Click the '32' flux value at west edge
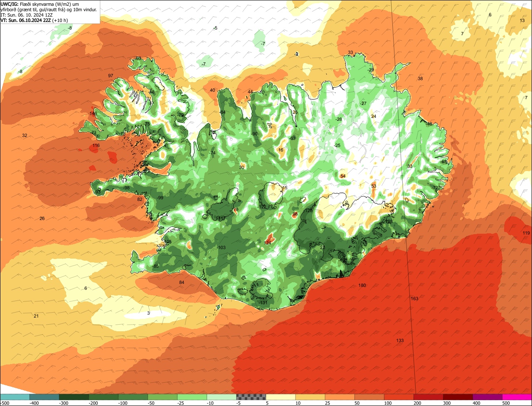Viewport: 532px width, 406px height. pyautogui.click(x=25, y=135)
